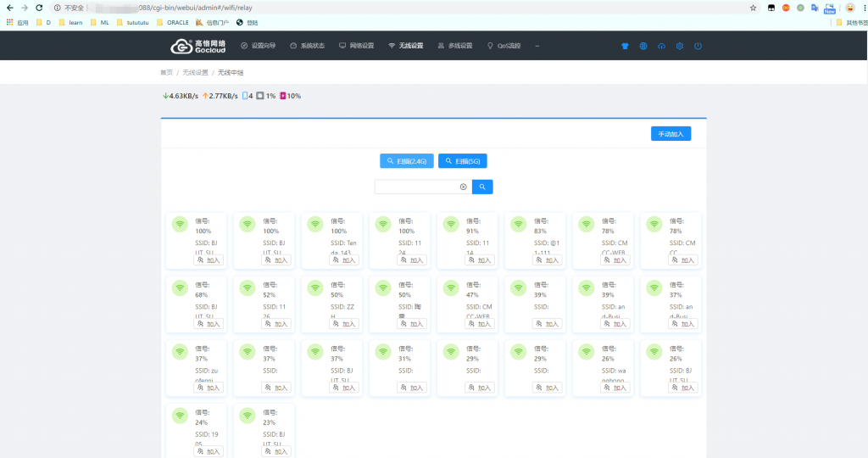Join the hidden network with 31% signal
868x458 pixels.
[412, 388]
